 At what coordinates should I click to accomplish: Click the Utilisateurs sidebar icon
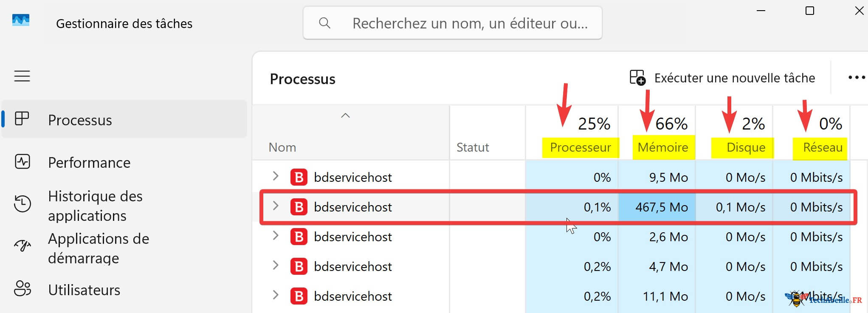22,288
